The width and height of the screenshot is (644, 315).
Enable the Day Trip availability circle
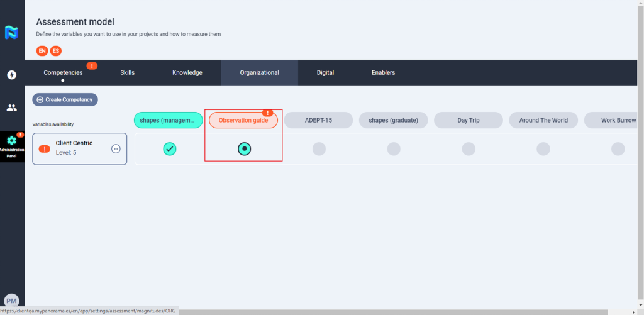click(469, 149)
